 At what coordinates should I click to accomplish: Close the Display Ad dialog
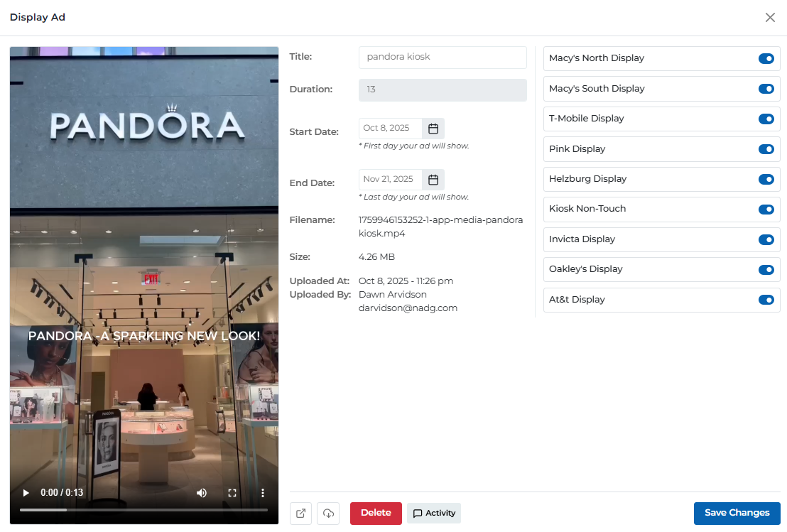(770, 18)
